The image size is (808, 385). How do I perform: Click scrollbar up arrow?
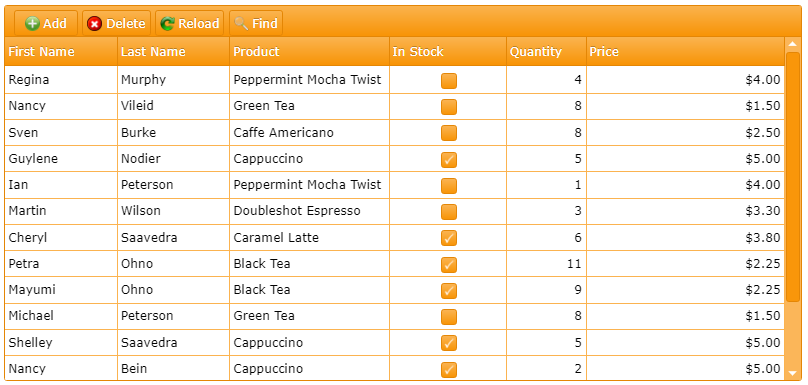792,44
